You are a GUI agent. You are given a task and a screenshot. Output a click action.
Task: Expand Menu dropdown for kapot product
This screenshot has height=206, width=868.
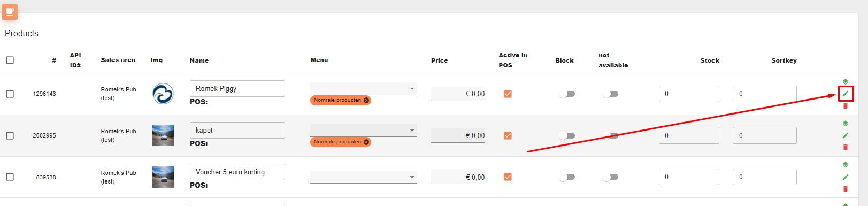pos(364,131)
